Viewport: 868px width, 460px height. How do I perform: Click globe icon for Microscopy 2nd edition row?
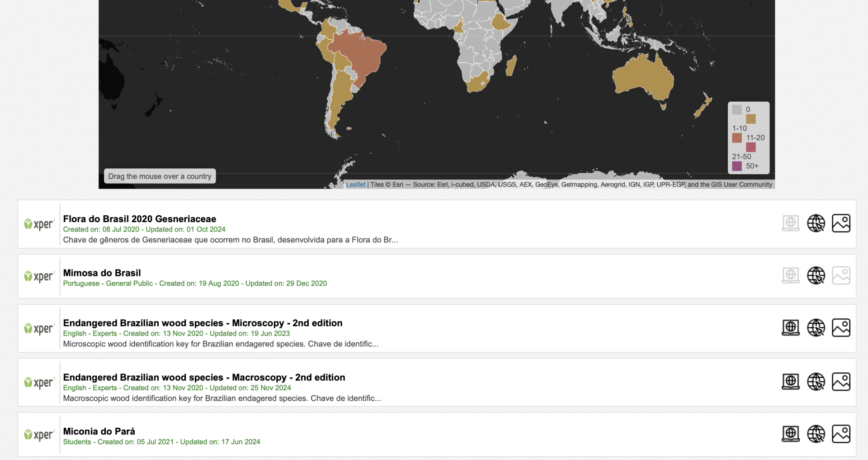[x=816, y=328]
